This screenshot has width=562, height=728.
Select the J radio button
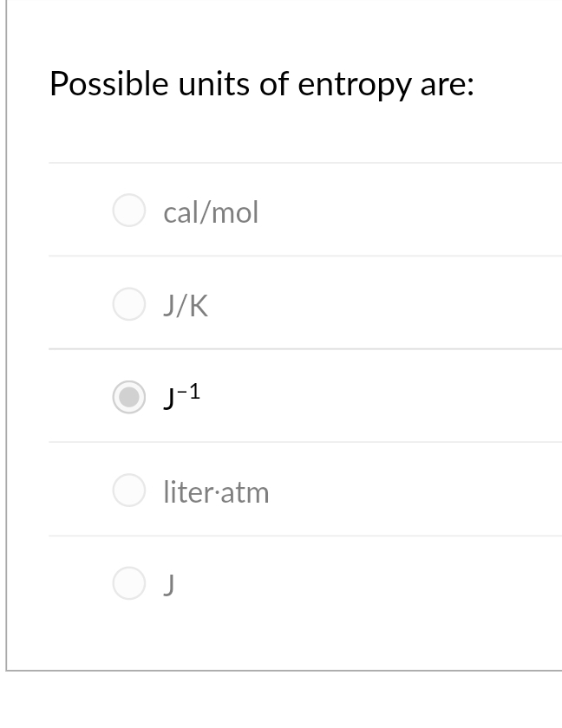[128, 583]
